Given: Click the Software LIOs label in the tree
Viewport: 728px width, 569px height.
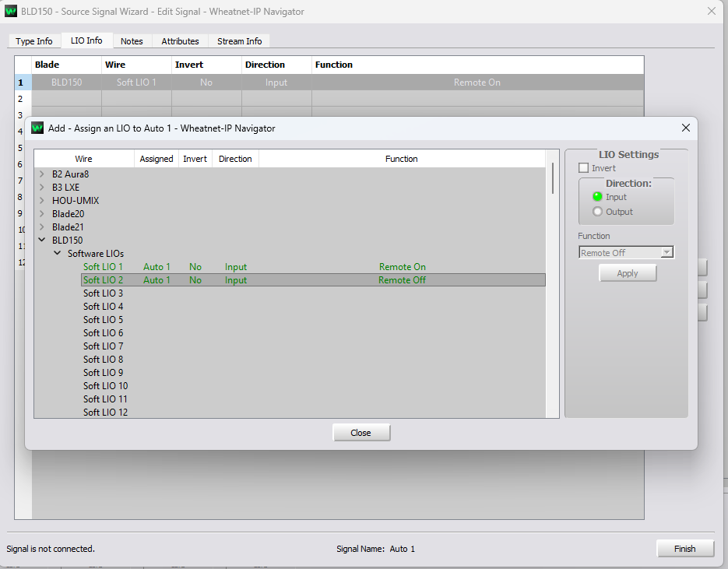Looking at the screenshot, I should click(96, 254).
